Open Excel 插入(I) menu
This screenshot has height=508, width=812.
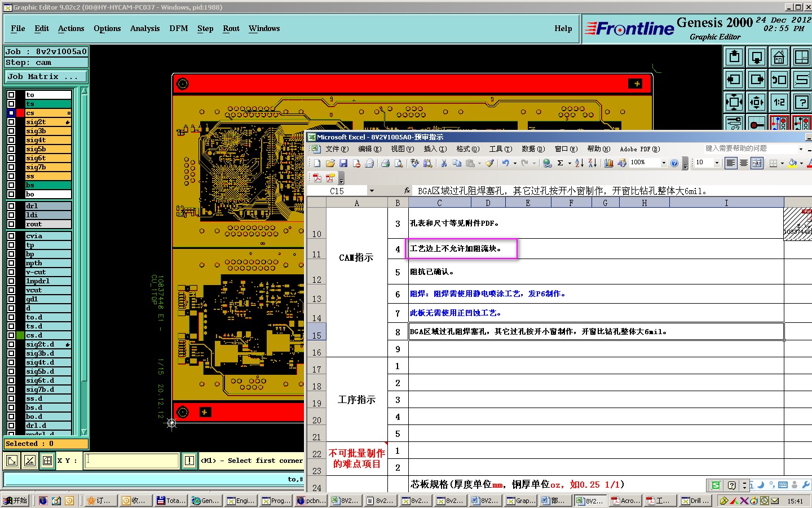click(x=435, y=149)
